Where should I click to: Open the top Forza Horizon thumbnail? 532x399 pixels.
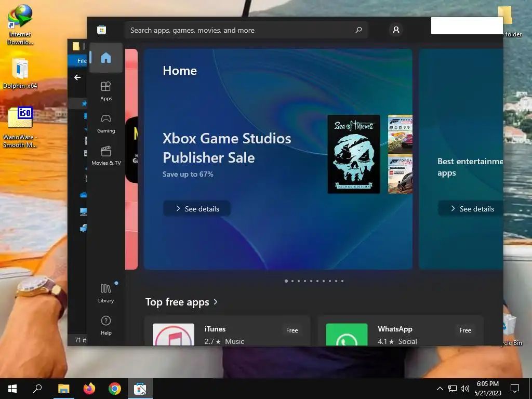coord(401,135)
